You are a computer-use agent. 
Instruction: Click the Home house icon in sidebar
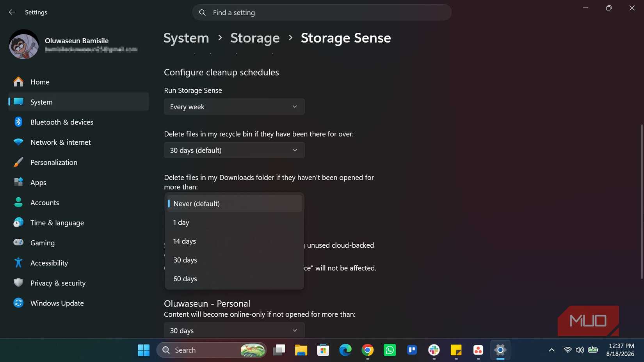coord(18,82)
